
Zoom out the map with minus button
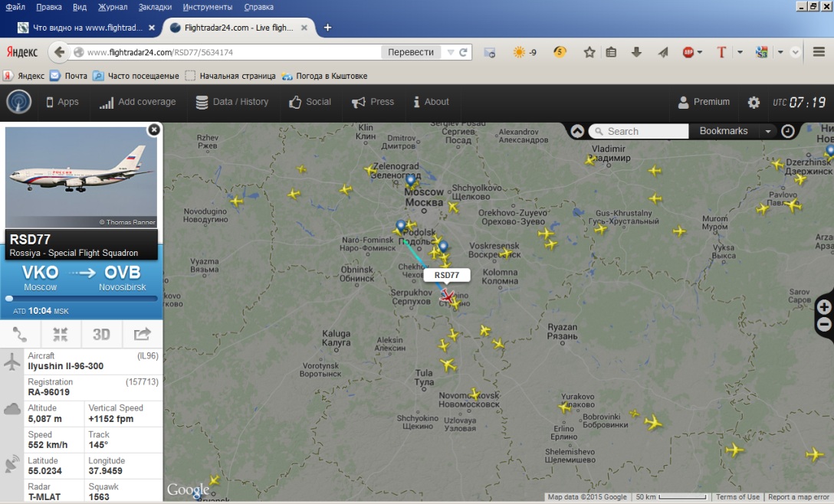pos(824,324)
